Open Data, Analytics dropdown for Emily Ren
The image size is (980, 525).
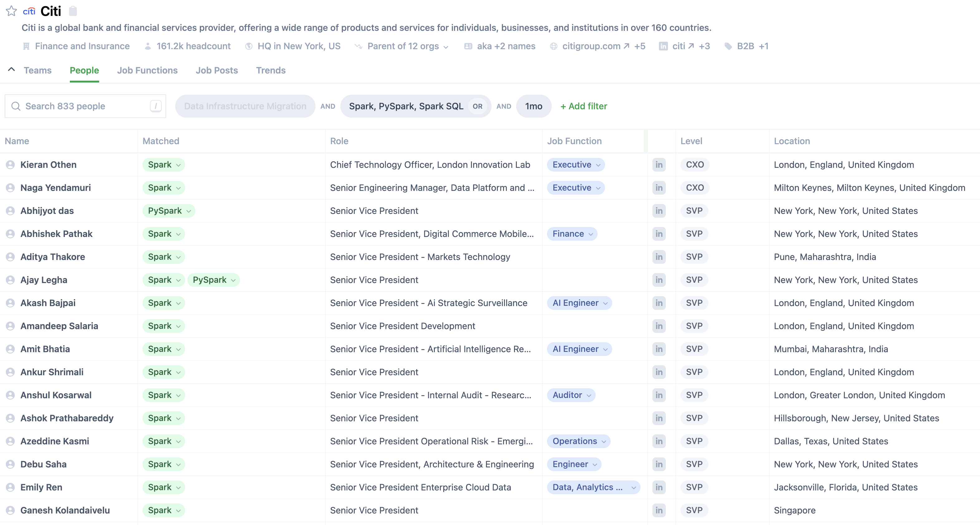click(593, 487)
